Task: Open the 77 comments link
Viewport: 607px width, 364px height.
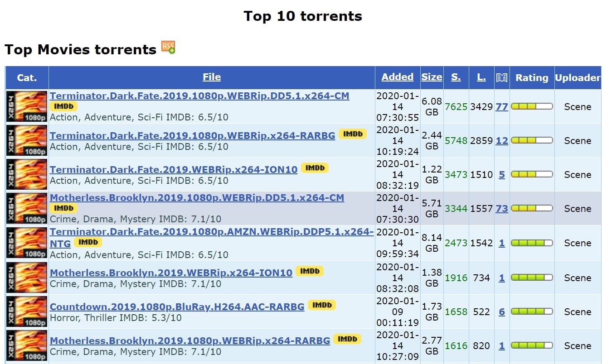Action: click(502, 107)
